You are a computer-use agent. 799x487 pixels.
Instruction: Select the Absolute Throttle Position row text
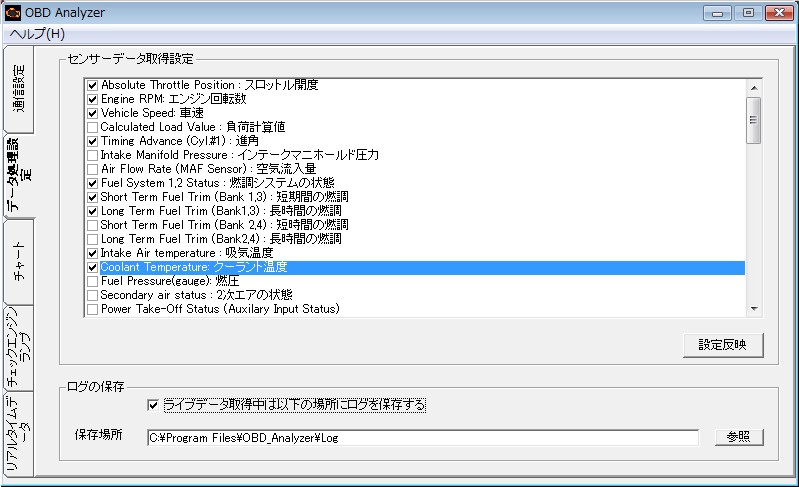209,85
